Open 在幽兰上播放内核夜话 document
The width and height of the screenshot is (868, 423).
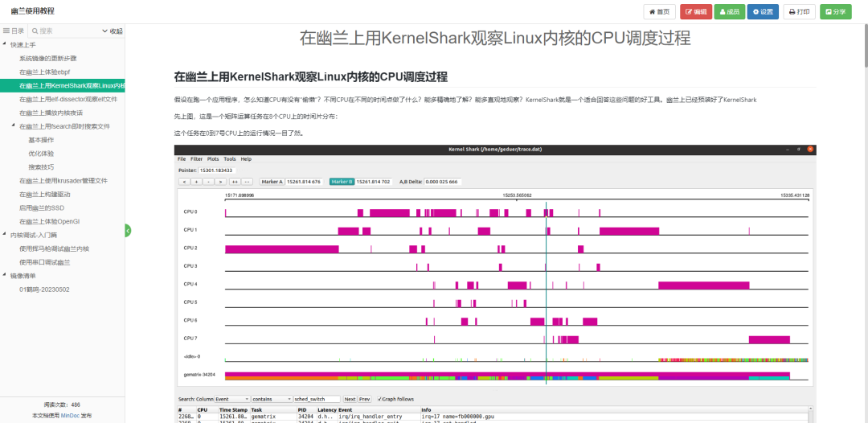pyautogui.click(x=51, y=113)
